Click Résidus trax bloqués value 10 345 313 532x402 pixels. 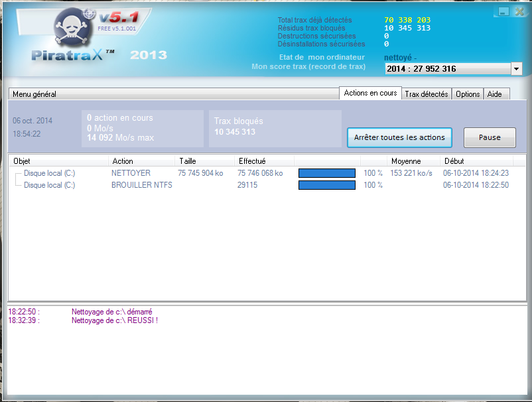pyautogui.click(x=407, y=28)
